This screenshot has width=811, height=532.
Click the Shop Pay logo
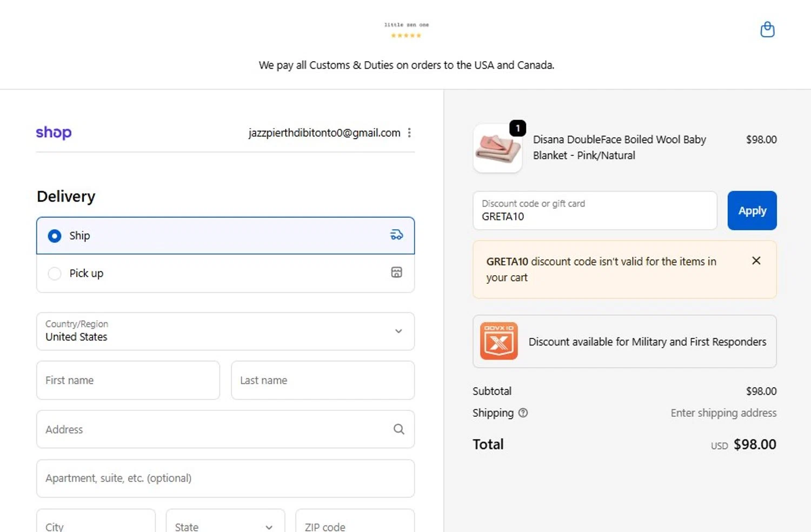54,132
